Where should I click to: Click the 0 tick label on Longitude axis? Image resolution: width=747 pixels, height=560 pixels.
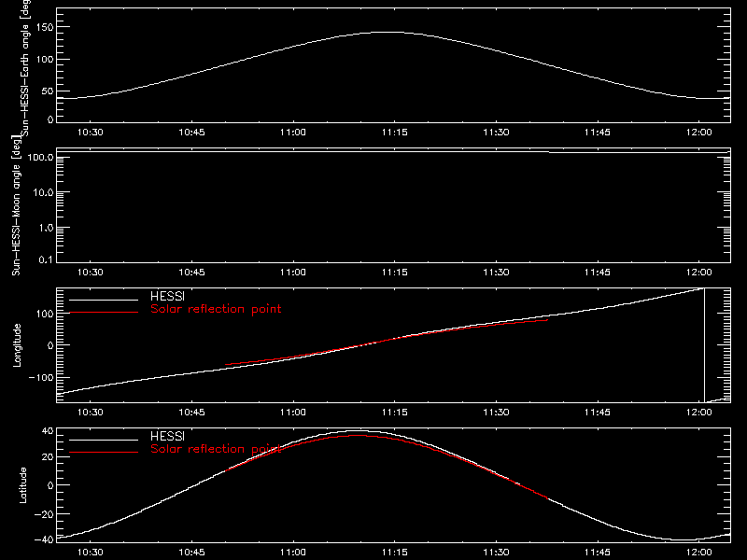(50, 345)
